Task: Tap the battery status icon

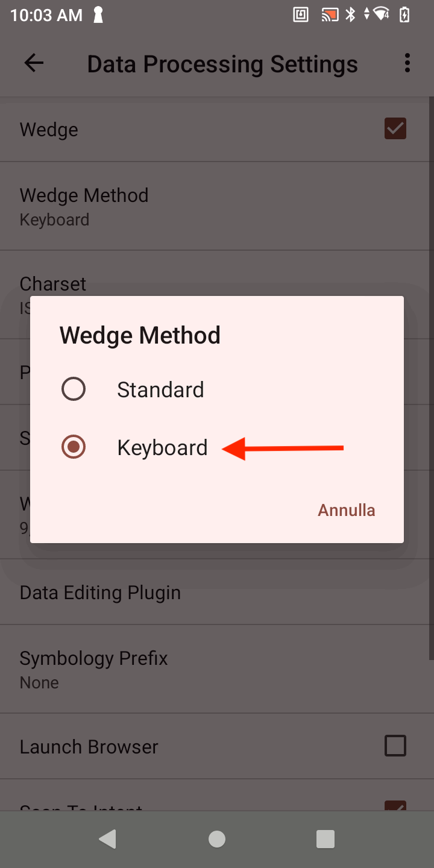Action: click(x=404, y=15)
